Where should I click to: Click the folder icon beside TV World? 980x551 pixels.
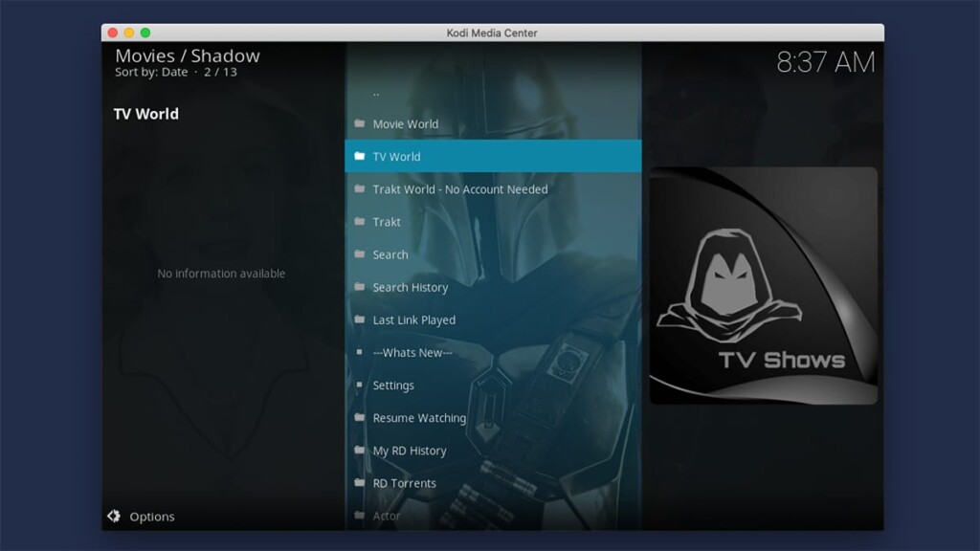point(360,156)
